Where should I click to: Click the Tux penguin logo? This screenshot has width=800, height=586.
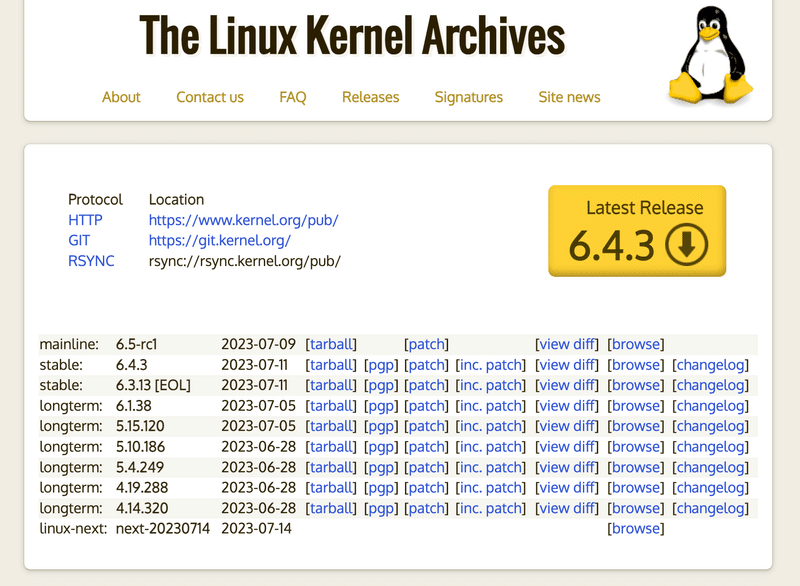coord(711,56)
